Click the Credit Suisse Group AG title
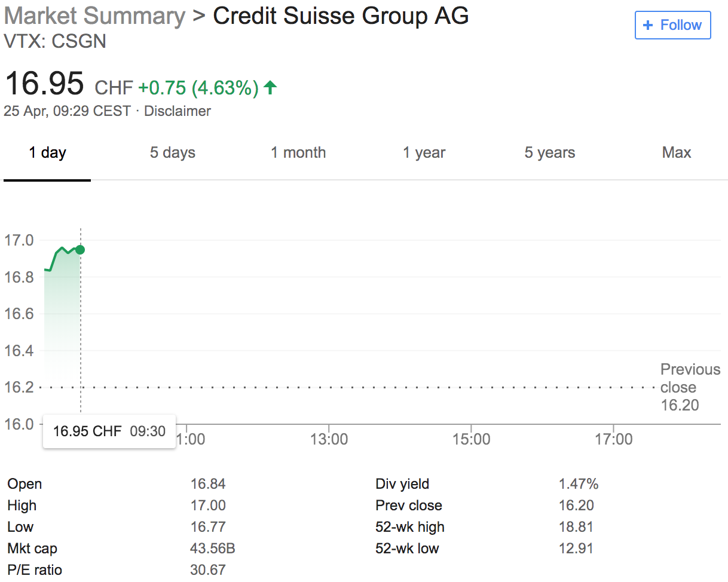This screenshot has width=728, height=582. [x=341, y=16]
